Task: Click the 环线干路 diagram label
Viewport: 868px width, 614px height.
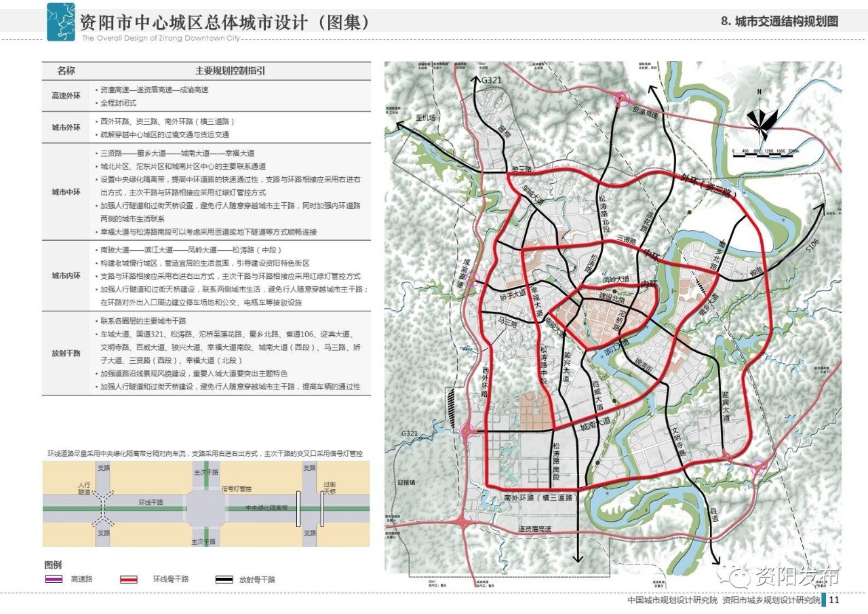Action: (151, 503)
